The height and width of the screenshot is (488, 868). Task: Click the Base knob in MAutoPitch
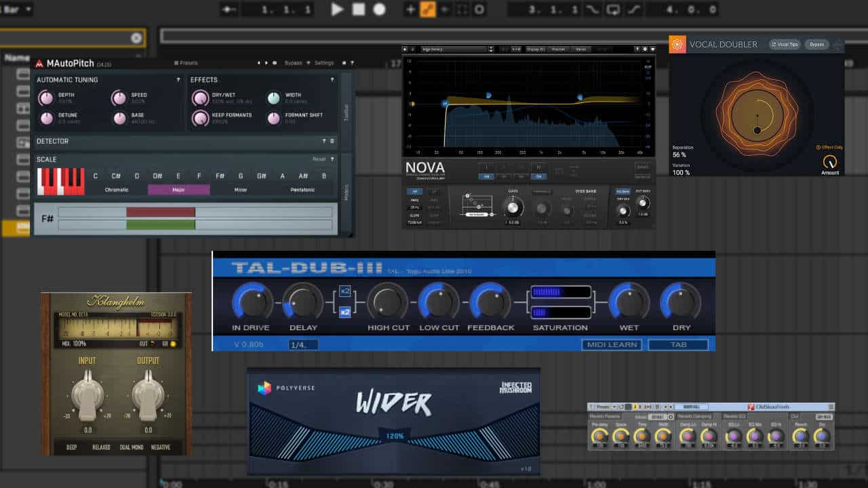point(119,119)
